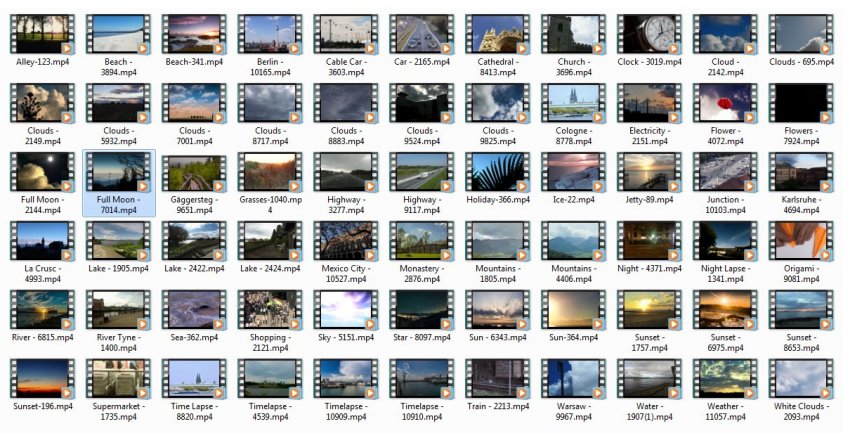Image resolution: width=850 pixels, height=438 pixels.
Task: Select Clouds - 9825.mp4 video icon
Action: pos(498,104)
